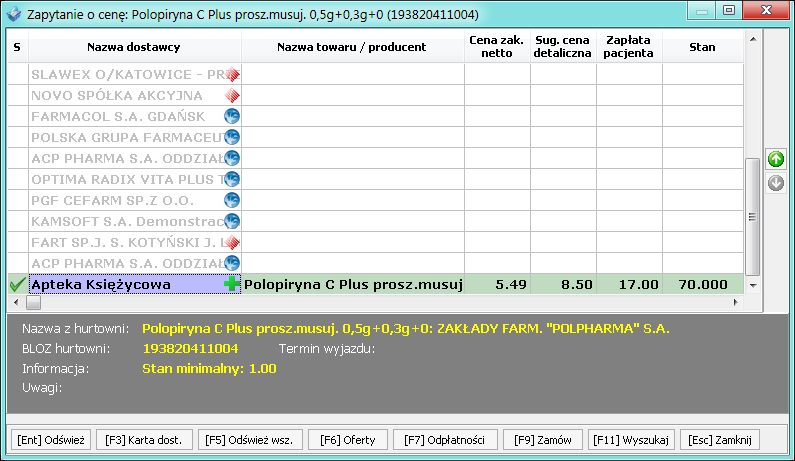Click the globe icon beside PGF CEFARM SP.Z O.O.
Screen dimensions: 795x461
[232, 200]
